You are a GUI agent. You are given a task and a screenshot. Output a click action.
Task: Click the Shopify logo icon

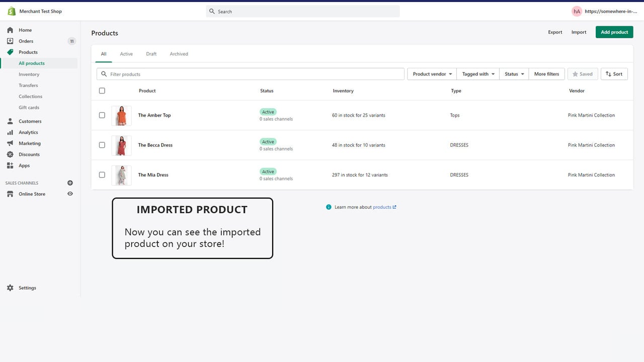pos(11,11)
